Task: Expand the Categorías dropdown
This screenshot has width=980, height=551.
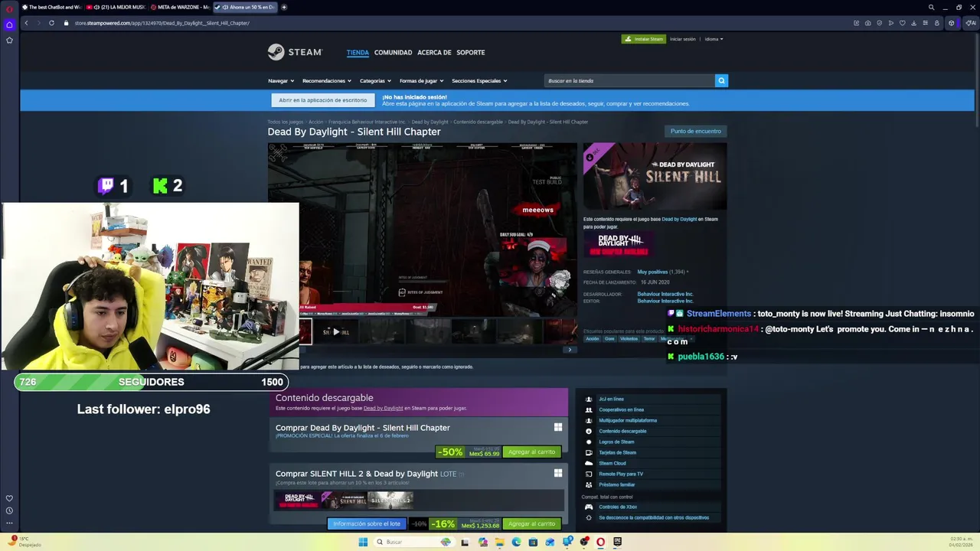Action: coord(375,80)
